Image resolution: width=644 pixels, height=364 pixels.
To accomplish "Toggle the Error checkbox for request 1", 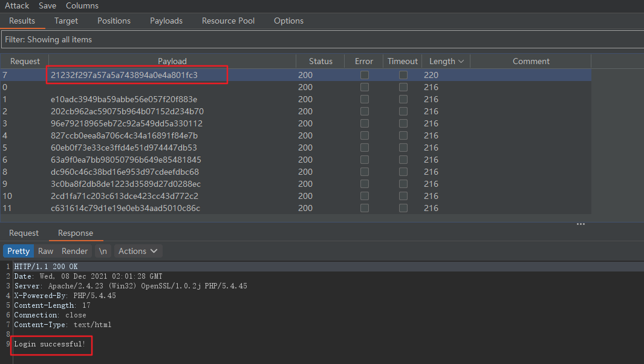I will coord(364,99).
